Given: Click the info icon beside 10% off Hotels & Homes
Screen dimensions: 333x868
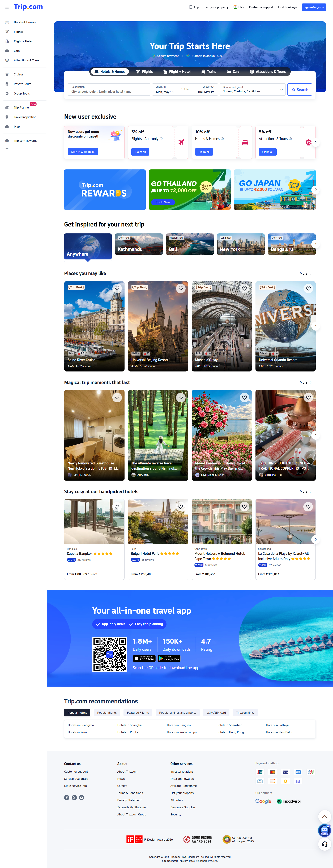Looking at the screenshot, I should [x=222, y=139].
